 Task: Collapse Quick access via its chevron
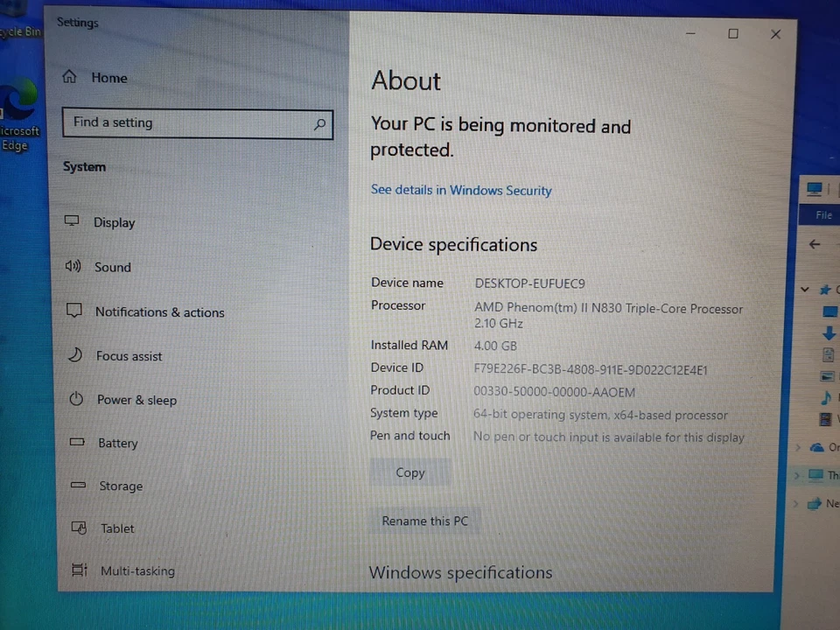805,289
